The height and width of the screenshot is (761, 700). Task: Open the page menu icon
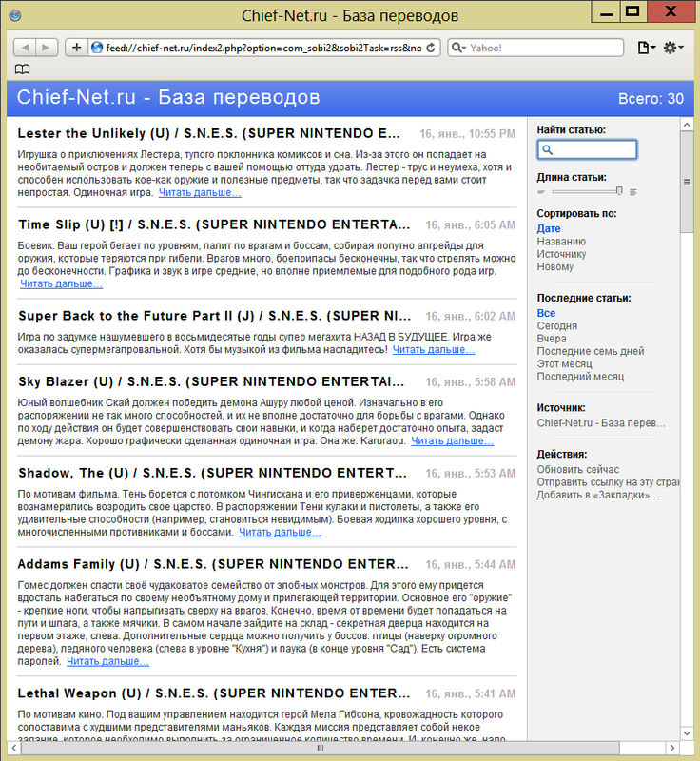[646, 48]
